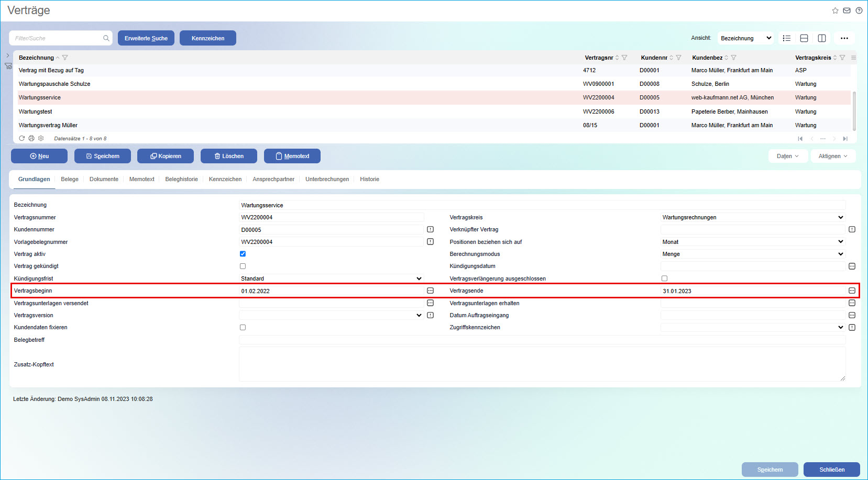Open the Vertragskreis Wartungsrechnungen dropdown
The image size is (868, 480).
point(753,217)
